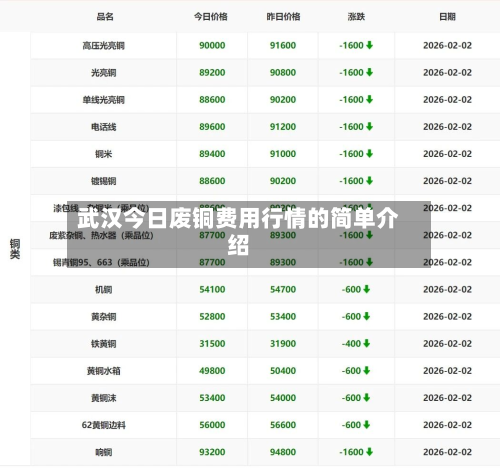Screen dimensions: 500x469
Task: Click yesterday's price 50400 for 黄铜水箱
Action: coord(283,371)
